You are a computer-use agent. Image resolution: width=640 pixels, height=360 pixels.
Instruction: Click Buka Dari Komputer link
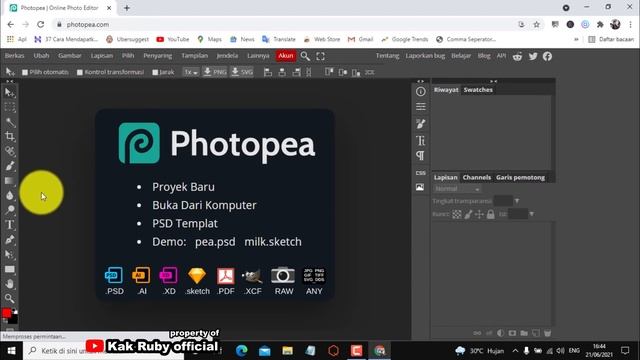click(204, 205)
